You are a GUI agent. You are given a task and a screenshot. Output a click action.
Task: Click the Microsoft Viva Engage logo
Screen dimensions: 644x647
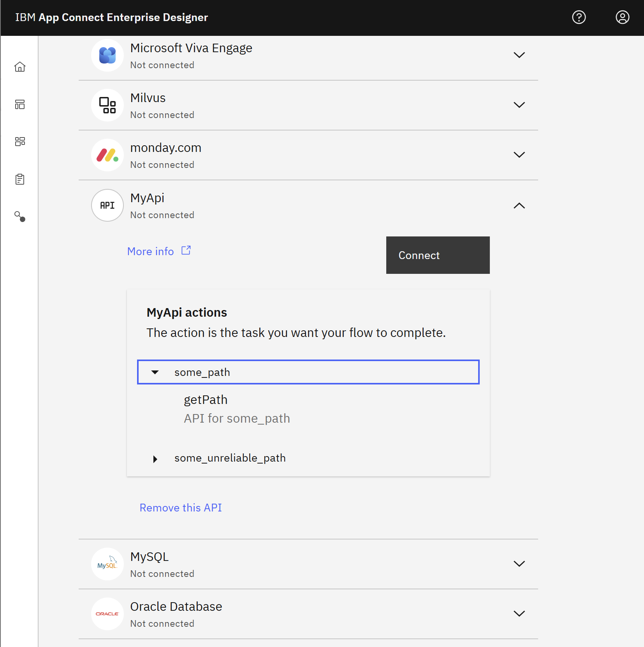pyautogui.click(x=107, y=55)
